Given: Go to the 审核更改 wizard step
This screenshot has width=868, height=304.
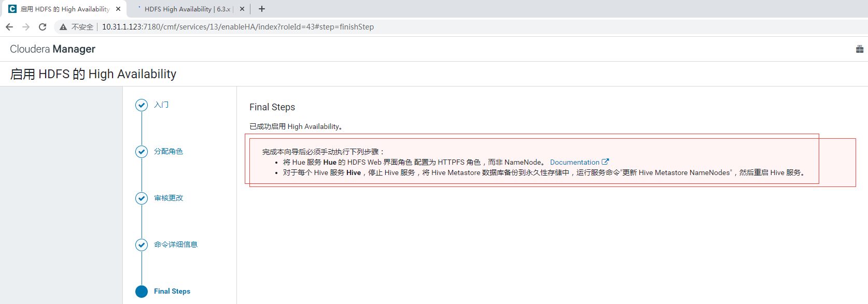Looking at the screenshot, I should [169, 198].
